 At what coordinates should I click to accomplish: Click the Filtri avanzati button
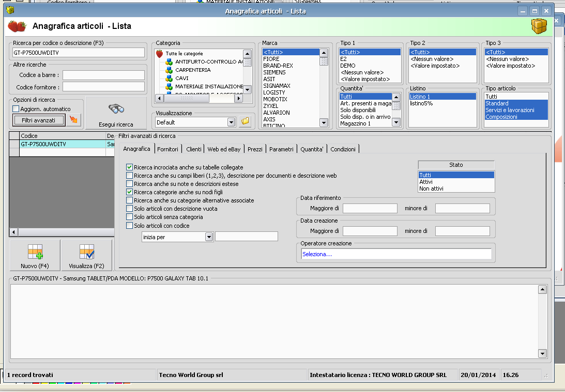coord(38,120)
